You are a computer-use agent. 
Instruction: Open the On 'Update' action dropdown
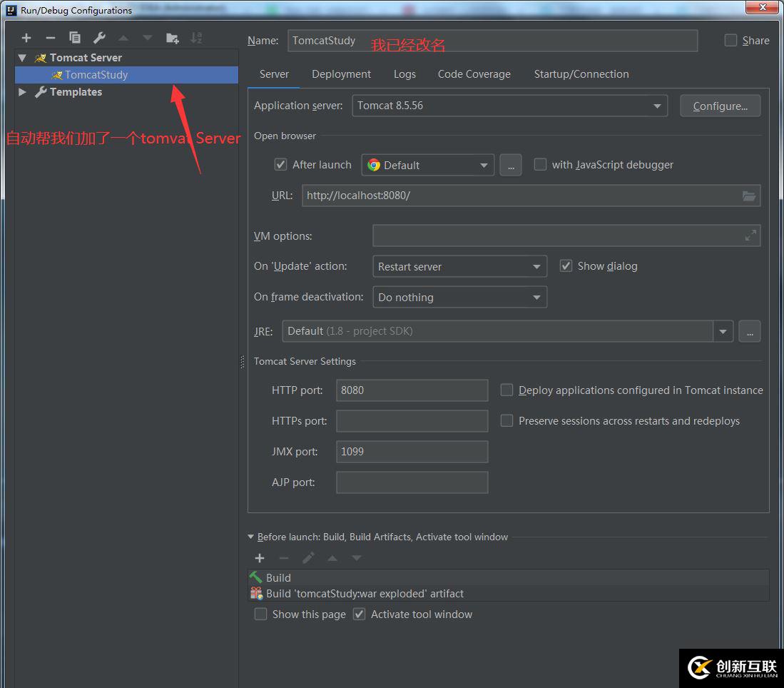point(459,267)
